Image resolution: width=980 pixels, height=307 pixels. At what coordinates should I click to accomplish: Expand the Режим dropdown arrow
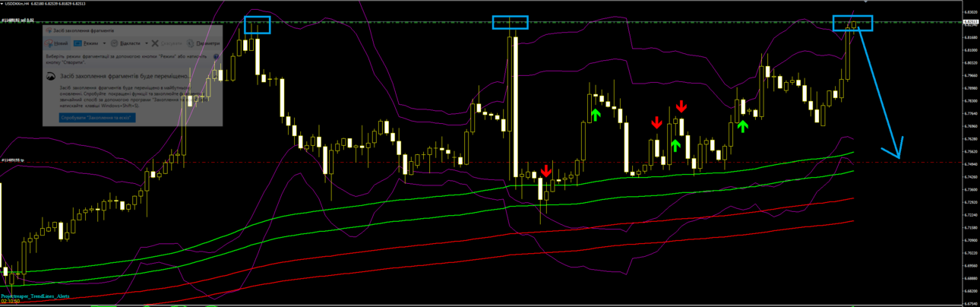pyautogui.click(x=105, y=43)
